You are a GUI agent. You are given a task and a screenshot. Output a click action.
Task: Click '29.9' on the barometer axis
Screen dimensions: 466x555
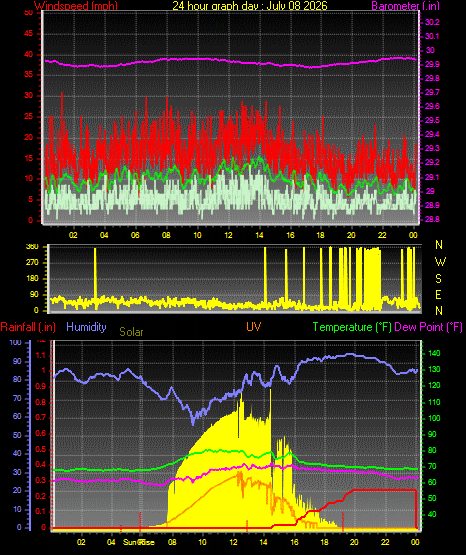[x=432, y=64]
